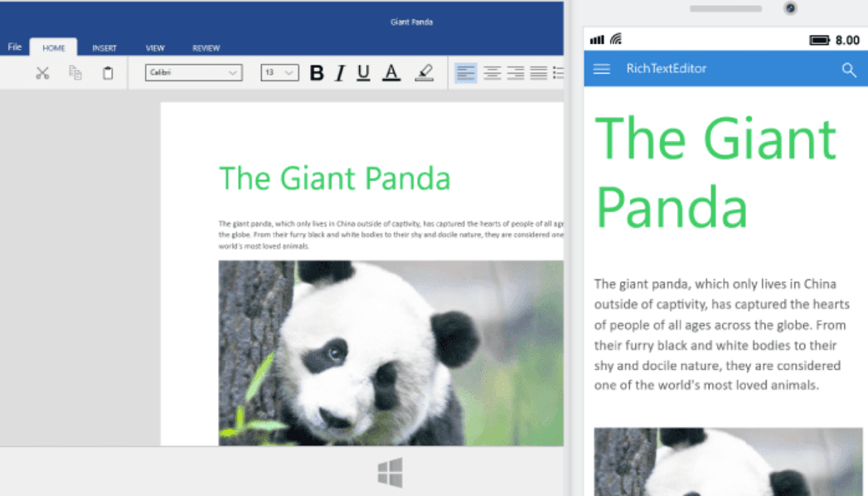Open Calibri font family dropdown
The image size is (868, 496).
(x=194, y=72)
